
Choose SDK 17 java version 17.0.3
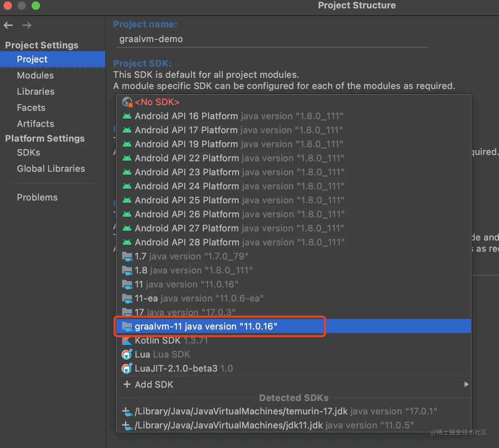click(294, 312)
